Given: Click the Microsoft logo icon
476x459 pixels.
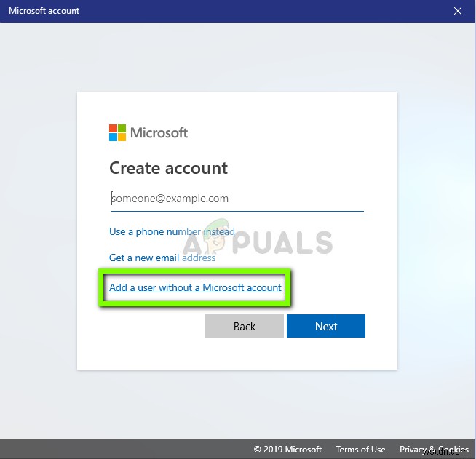Looking at the screenshot, I should tap(117, 132).
